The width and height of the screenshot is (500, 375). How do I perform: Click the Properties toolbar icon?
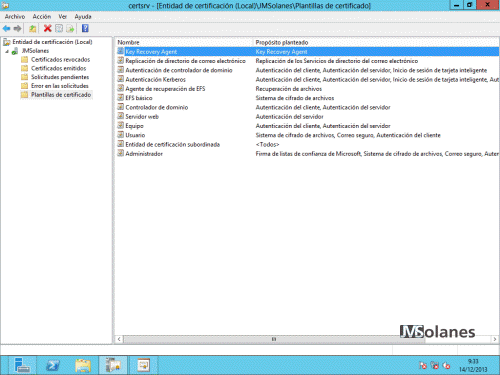59,29
